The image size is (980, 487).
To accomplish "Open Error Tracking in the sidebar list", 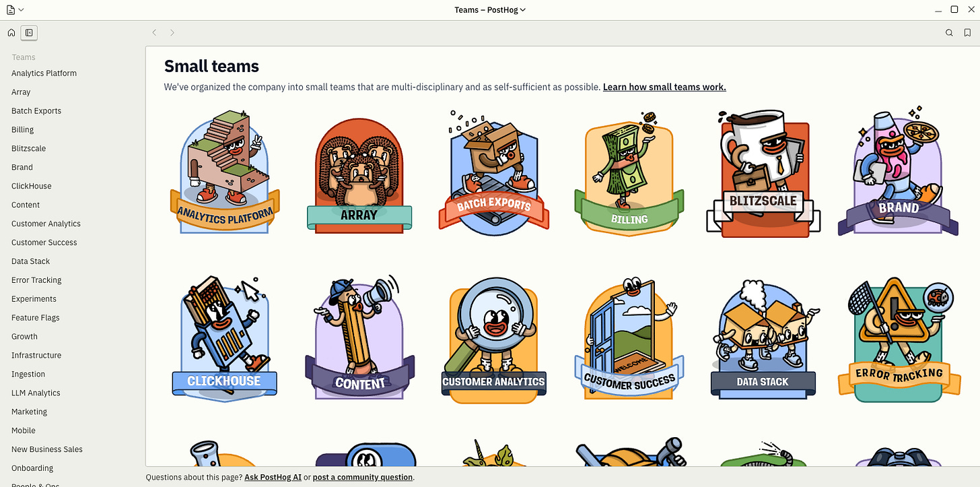I will click(x=36, y=280).
